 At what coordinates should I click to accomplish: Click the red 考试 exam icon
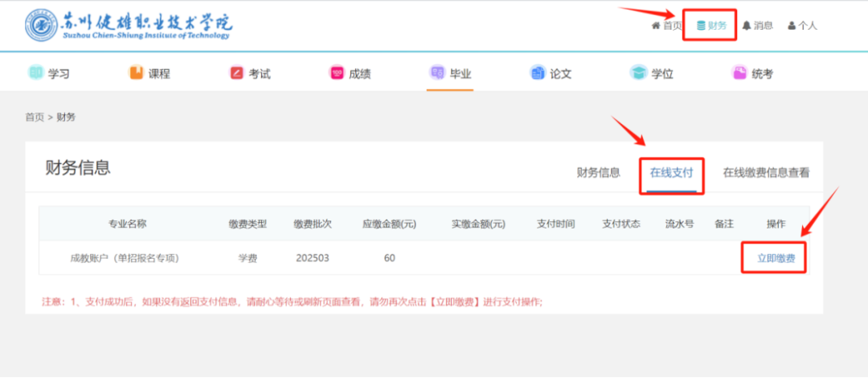pos(237,73)
